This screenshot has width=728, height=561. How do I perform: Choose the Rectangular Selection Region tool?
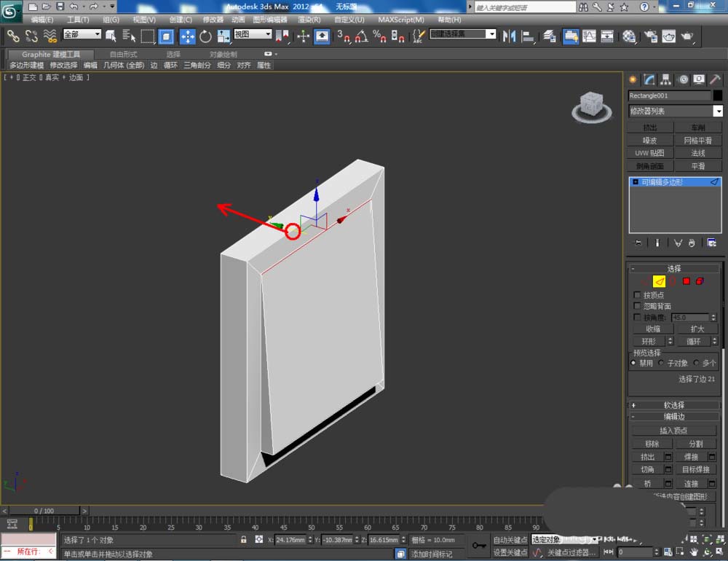(148, 36)
